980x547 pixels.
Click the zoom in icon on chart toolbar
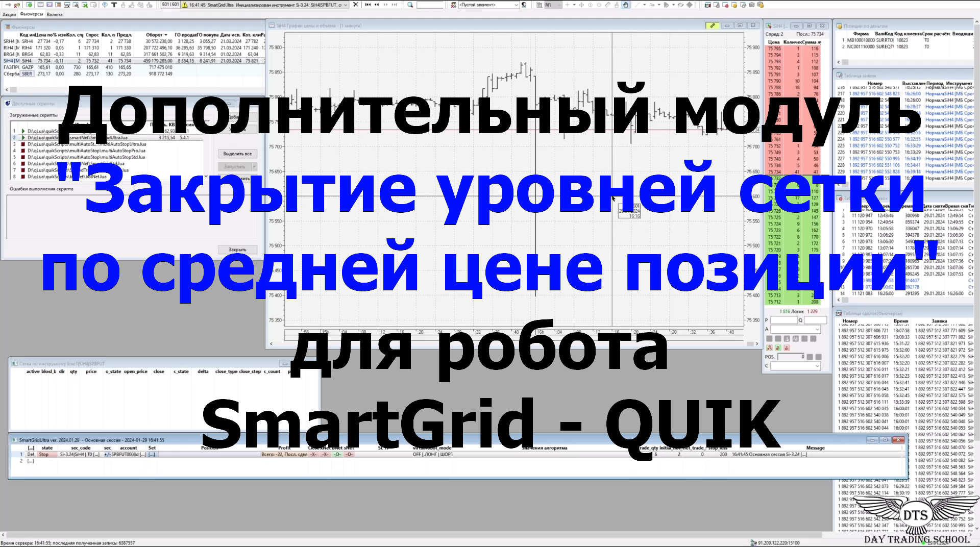click(x=590, y=5)
